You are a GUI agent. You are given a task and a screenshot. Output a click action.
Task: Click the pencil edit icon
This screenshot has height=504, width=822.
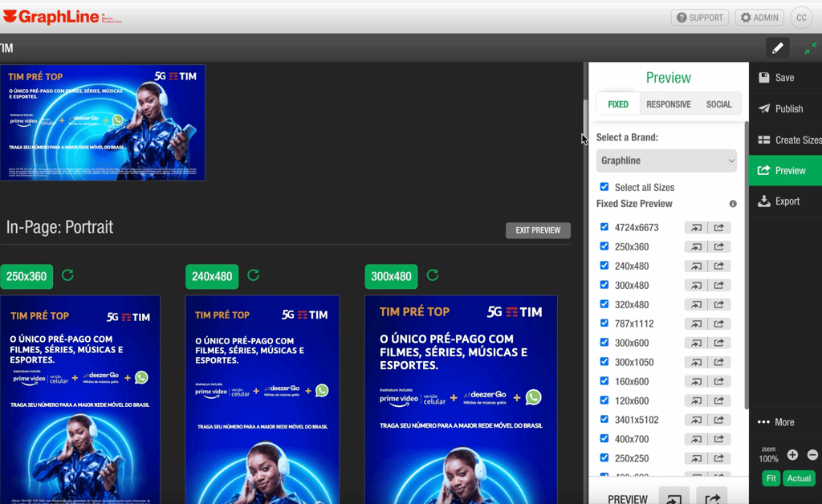pyautogui.click(x=777, y=48)
